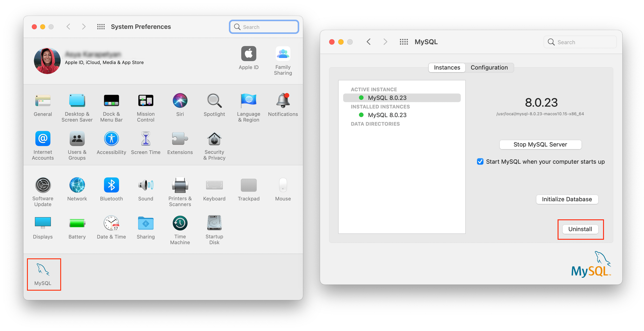Viewport: 644px width, 331px height.
Task: Open the General preferences pane
Action: tap(43, 105)
